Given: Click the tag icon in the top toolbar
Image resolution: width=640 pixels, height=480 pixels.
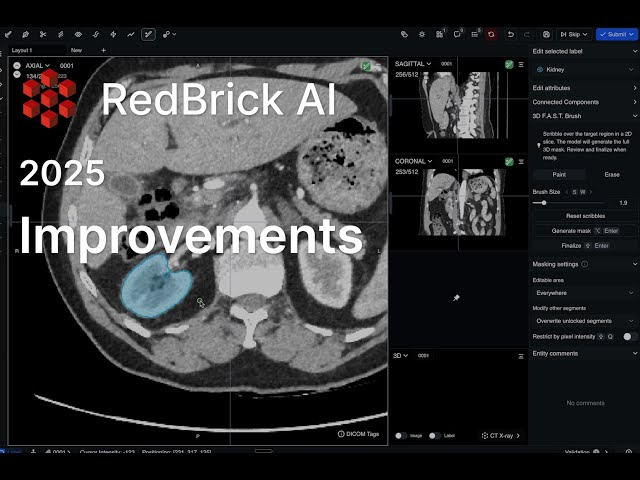Looking at the screenshot, I should [x=404, y=35].
